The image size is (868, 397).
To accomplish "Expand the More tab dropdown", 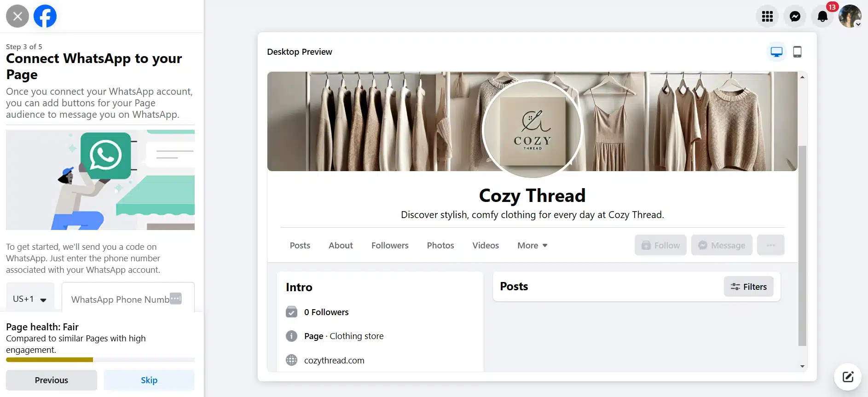I will click(532, 246).
